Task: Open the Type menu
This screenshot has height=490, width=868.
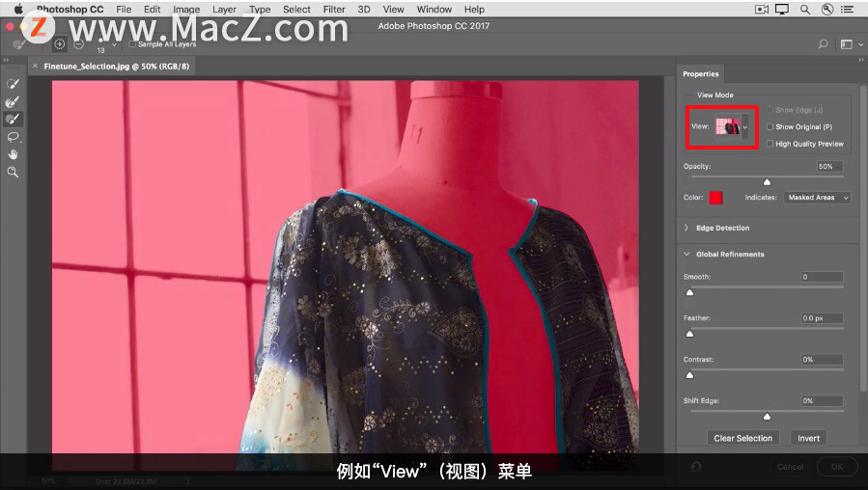Action: click(260, 10)
